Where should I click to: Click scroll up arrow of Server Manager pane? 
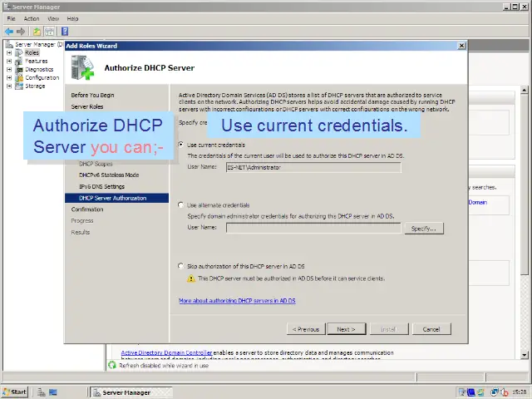click(525, 91)
